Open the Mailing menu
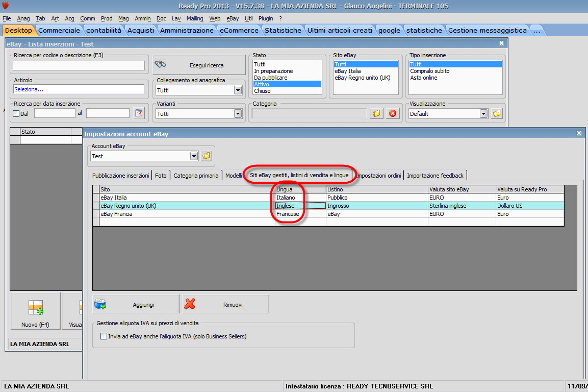588x392 pixels. click(195, 18)
